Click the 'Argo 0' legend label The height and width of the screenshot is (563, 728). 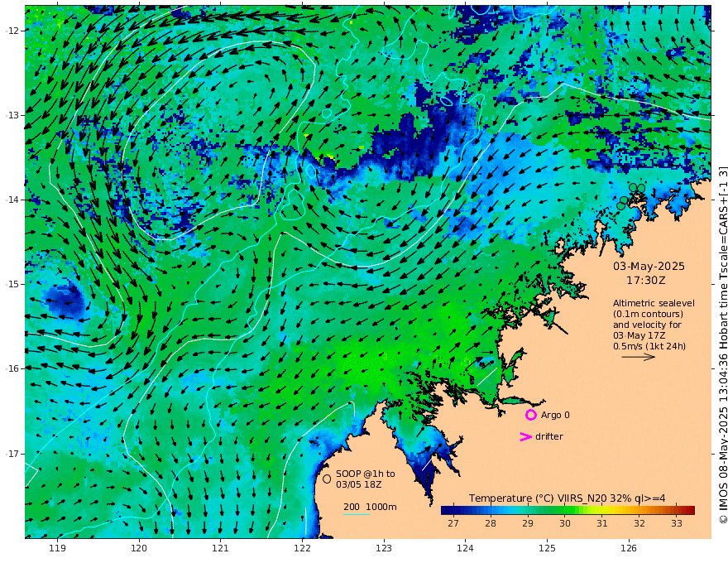coord(555,415)
